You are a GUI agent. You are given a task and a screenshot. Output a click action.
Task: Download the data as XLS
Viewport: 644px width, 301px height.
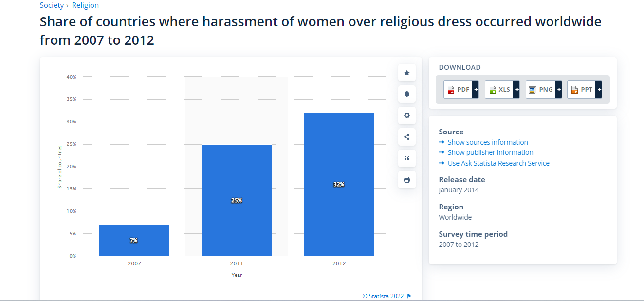point(499,90)
